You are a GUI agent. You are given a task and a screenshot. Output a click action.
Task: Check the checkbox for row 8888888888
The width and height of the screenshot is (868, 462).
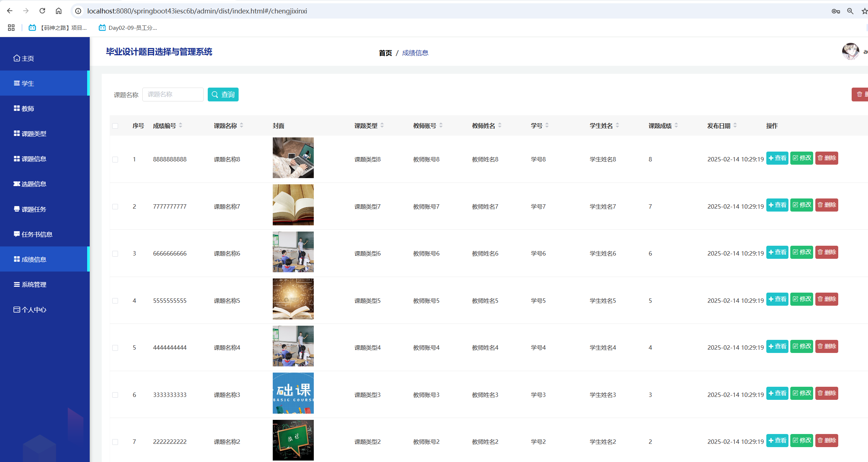115,159
